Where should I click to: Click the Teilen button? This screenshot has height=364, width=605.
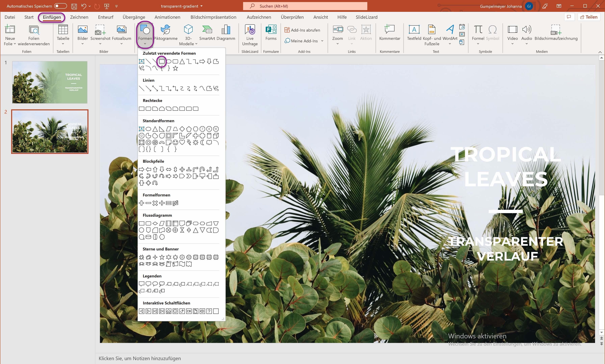point(589,17)
